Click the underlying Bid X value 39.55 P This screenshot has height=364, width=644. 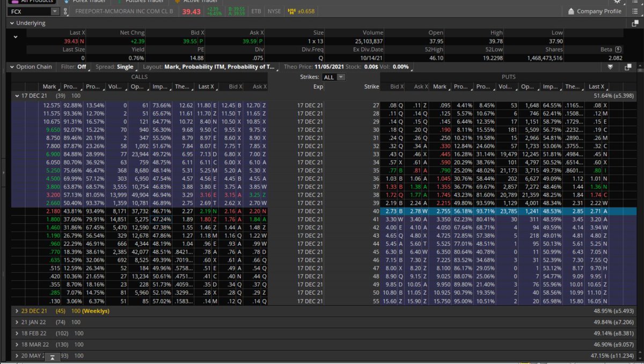click(193, 41)
